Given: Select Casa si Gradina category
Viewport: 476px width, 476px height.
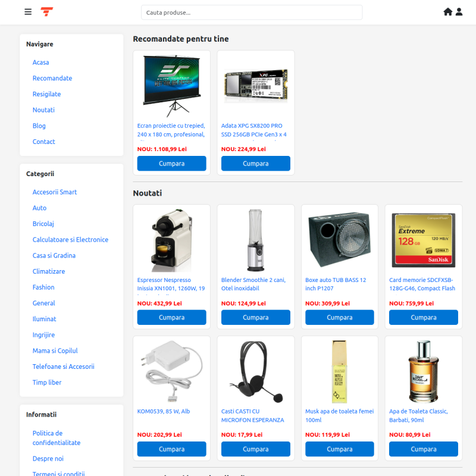Looking at the screenshot, I should pyautogui.click(x=54, y=256).
